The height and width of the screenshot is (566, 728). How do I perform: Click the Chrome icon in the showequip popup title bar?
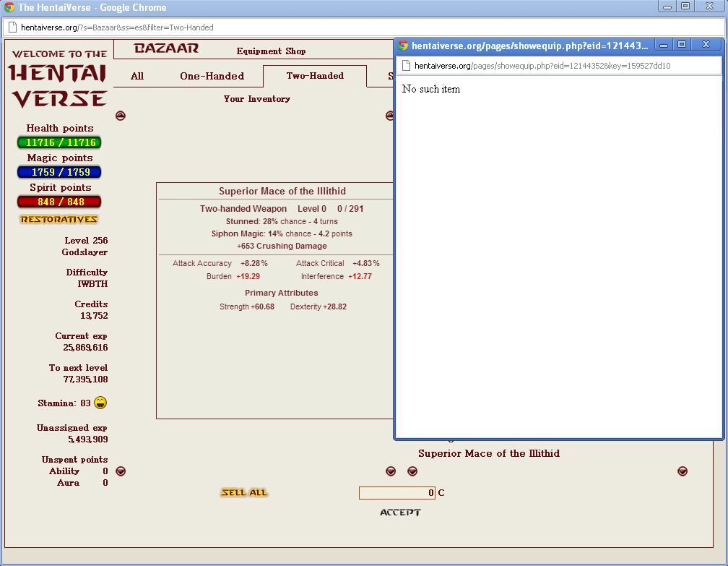(403, 46)
